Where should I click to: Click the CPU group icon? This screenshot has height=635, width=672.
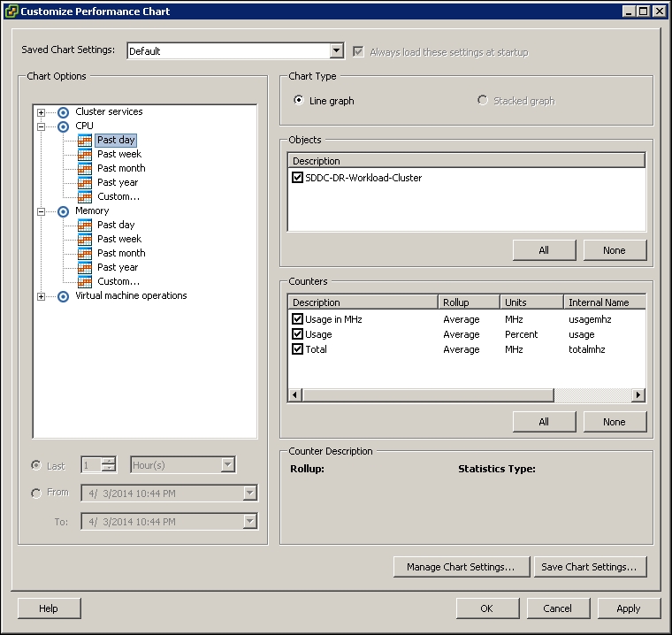pos(63,126)
